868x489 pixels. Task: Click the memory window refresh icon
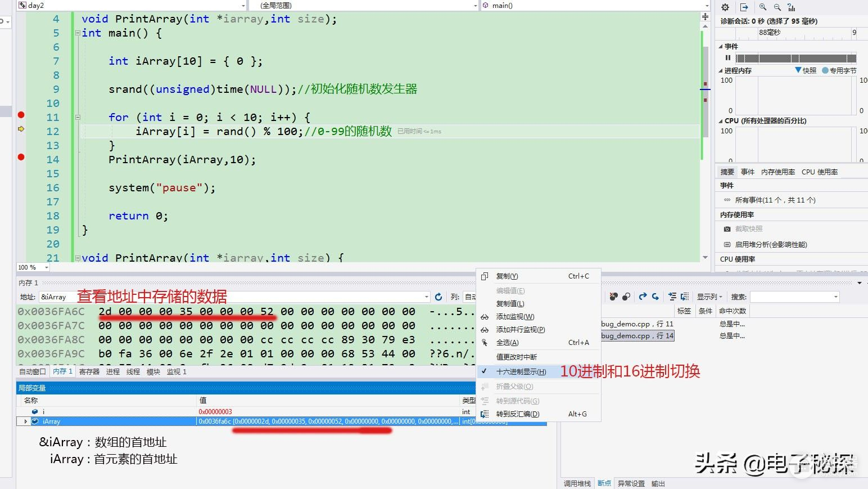coord(438,297)
